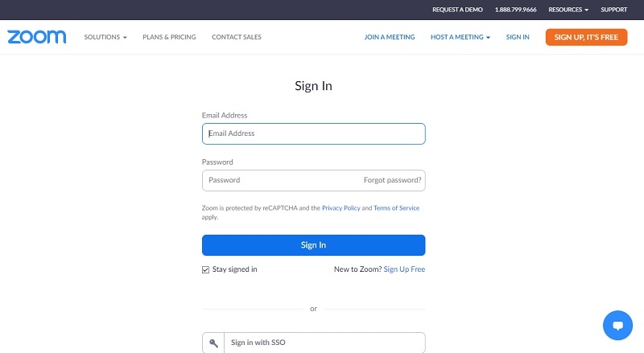Click the Forgot password link
644x353 pixels.
(392, 180)
